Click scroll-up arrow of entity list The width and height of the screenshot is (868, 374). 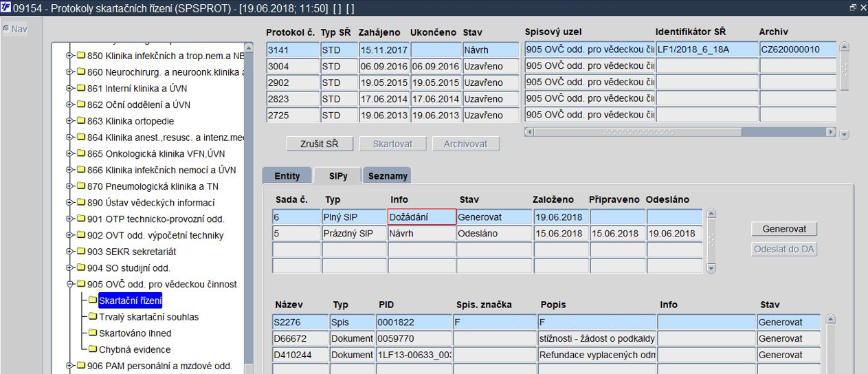[831, 320]
